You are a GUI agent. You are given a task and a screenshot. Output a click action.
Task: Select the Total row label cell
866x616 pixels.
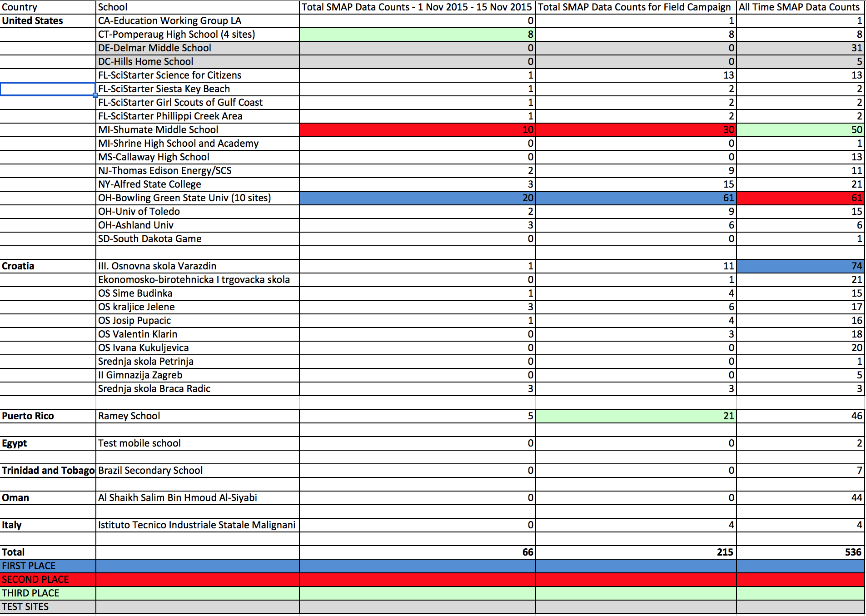[48, 552]
